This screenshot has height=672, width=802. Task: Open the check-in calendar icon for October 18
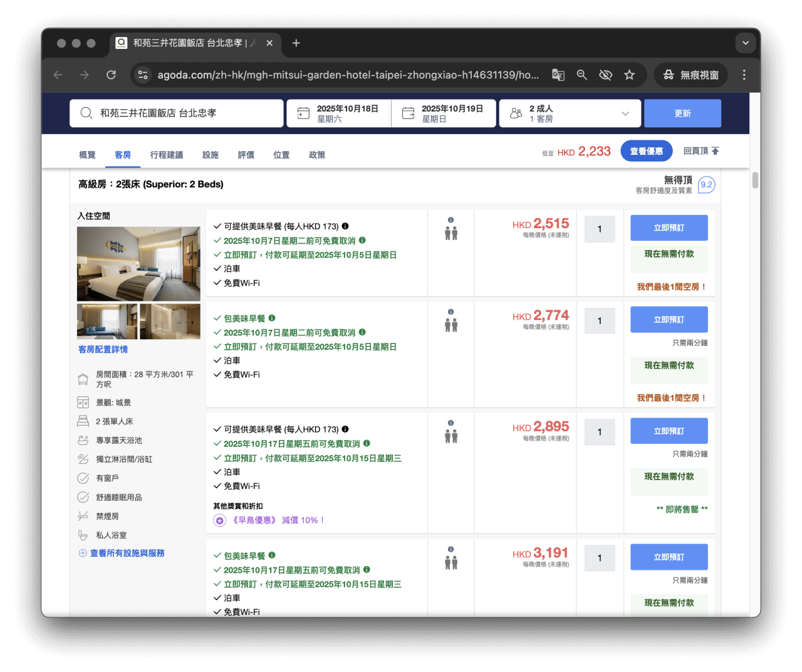(x=303, y=113)
